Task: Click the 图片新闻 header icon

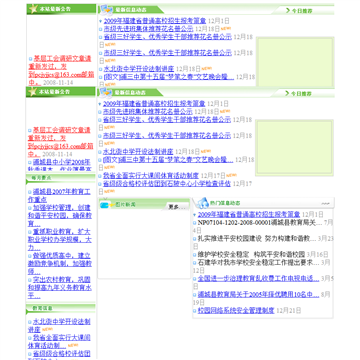Action: coord(107,205)
